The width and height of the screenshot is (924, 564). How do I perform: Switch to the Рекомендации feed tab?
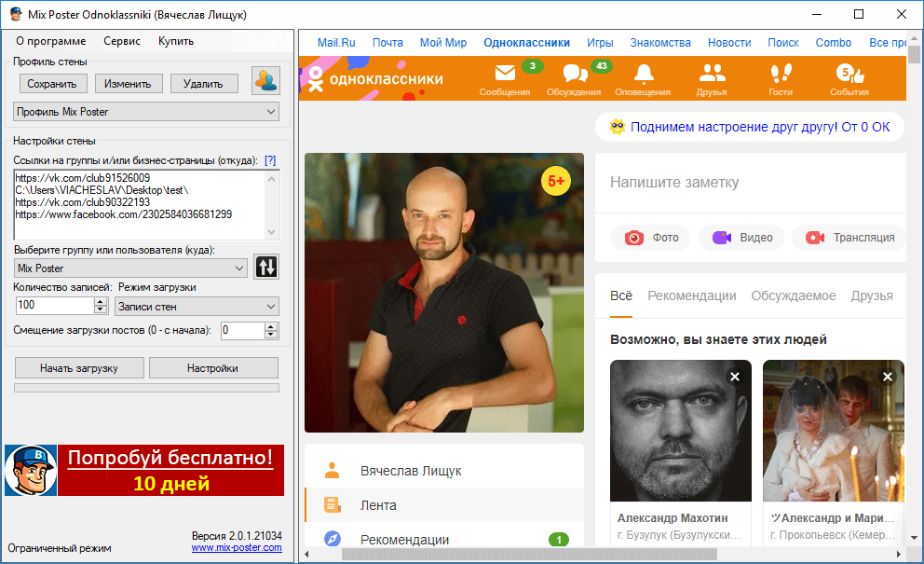click(x=691, y=296)
